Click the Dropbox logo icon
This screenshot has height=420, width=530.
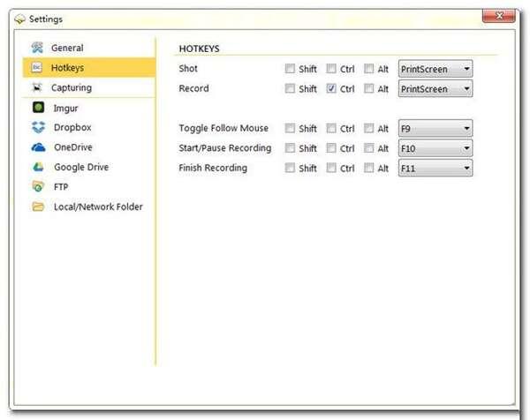(38, 128)
